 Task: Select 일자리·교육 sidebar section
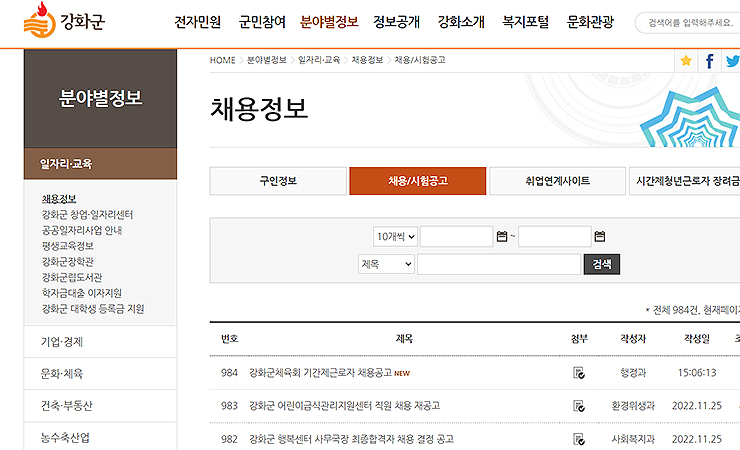click(x=100, y=164)
